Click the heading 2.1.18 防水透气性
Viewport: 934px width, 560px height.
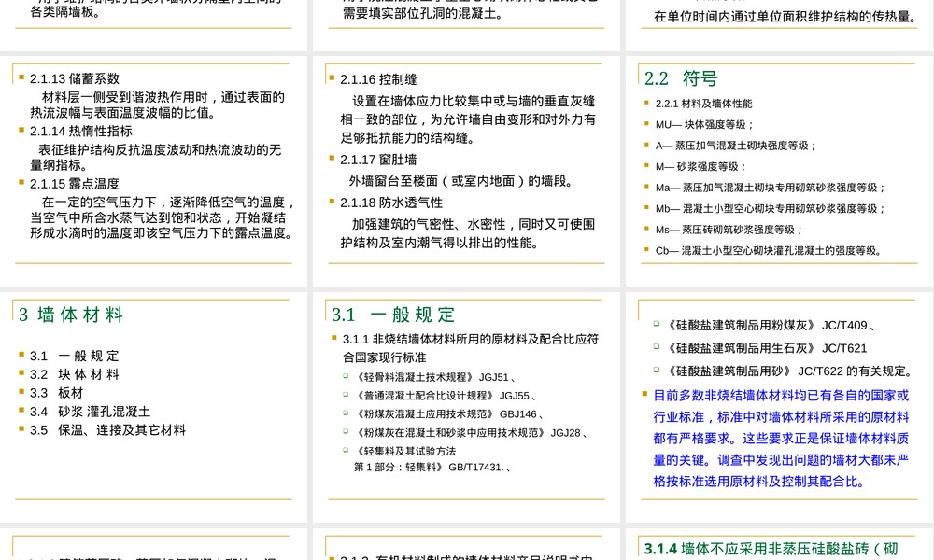pos(390,203)
